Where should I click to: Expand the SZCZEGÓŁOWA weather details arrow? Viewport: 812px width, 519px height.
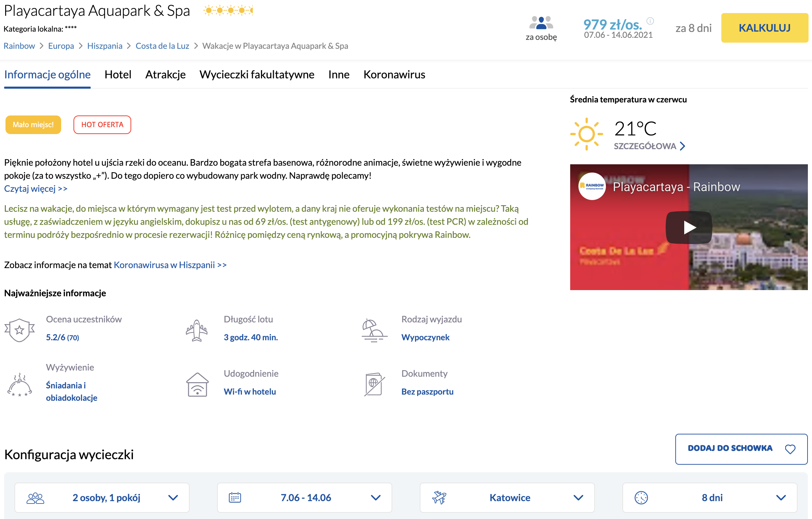683,146
